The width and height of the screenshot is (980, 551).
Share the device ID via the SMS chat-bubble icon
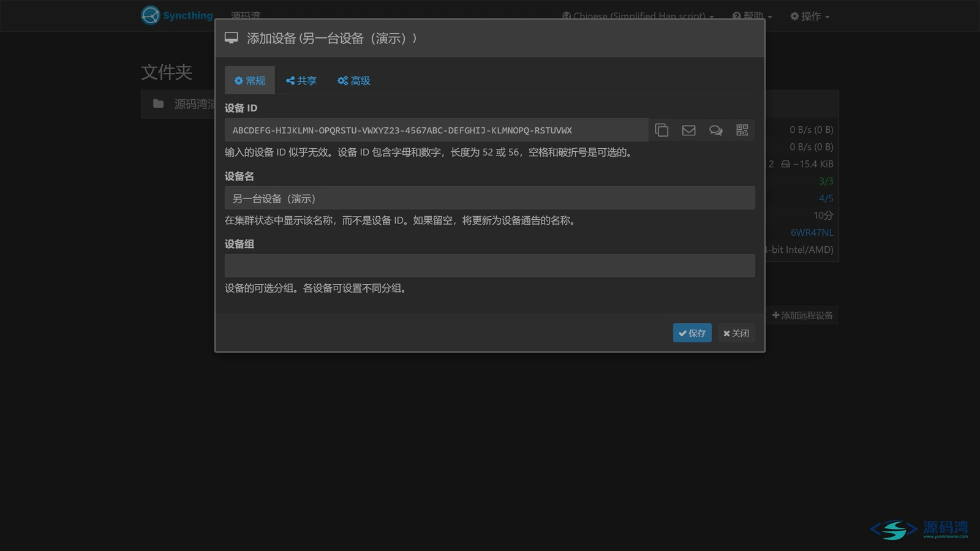click(715, 130)
